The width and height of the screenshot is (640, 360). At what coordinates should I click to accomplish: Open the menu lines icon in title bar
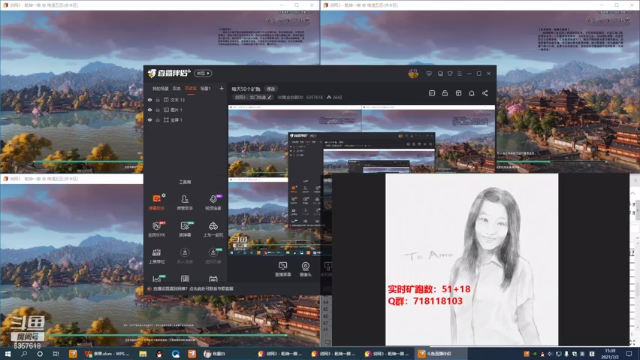coord(460,73)
